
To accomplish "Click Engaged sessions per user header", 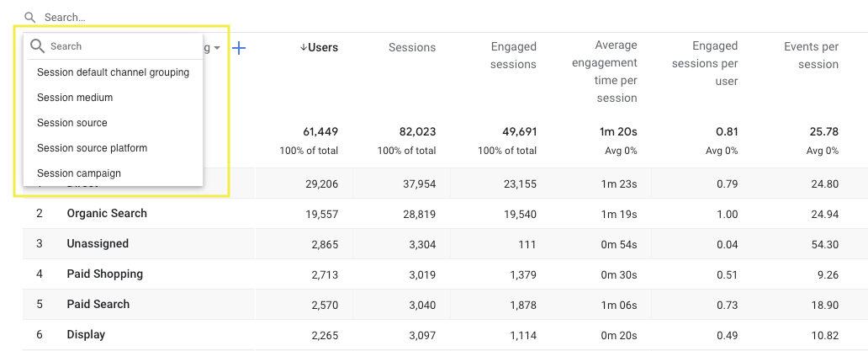I will (x=715, y=63).
